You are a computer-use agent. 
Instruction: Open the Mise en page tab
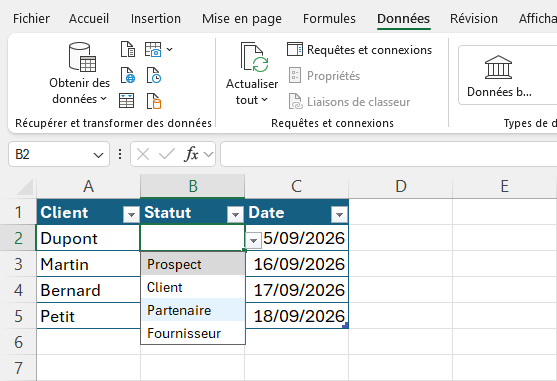pyautogui.click(x=242, y=18)
